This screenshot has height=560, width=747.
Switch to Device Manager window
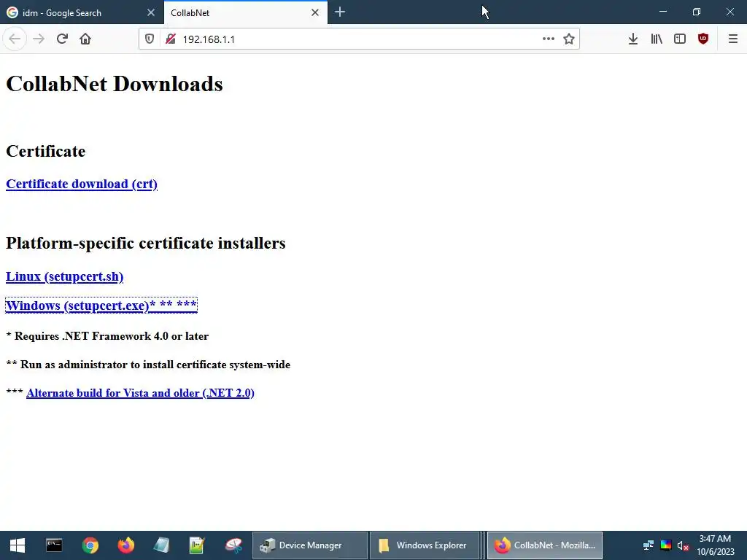[x=309, y=545]
